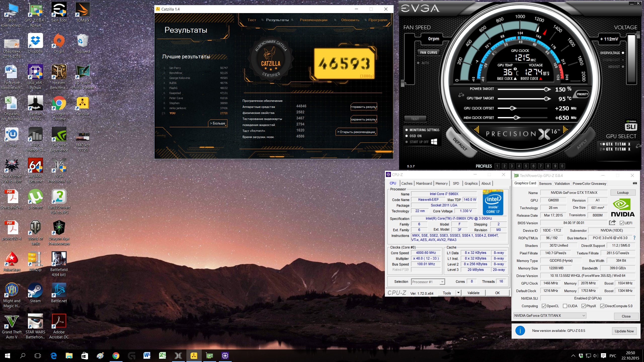Open the Windows Start menu

click(x=8, y=355)
